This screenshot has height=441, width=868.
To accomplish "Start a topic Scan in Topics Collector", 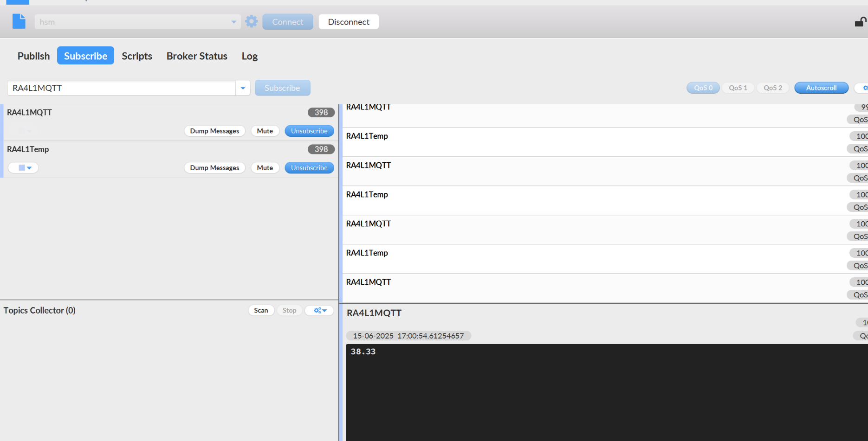I will (261, 310).
